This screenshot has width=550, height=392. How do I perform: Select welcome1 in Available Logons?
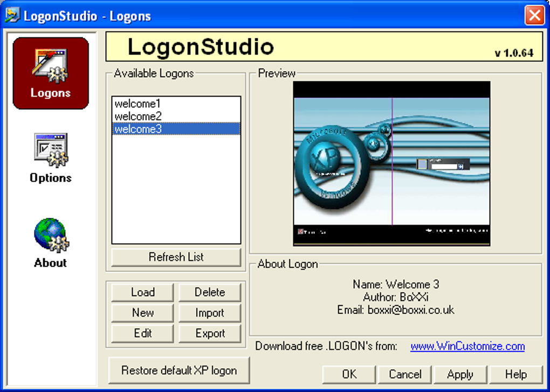click(176, 104)
